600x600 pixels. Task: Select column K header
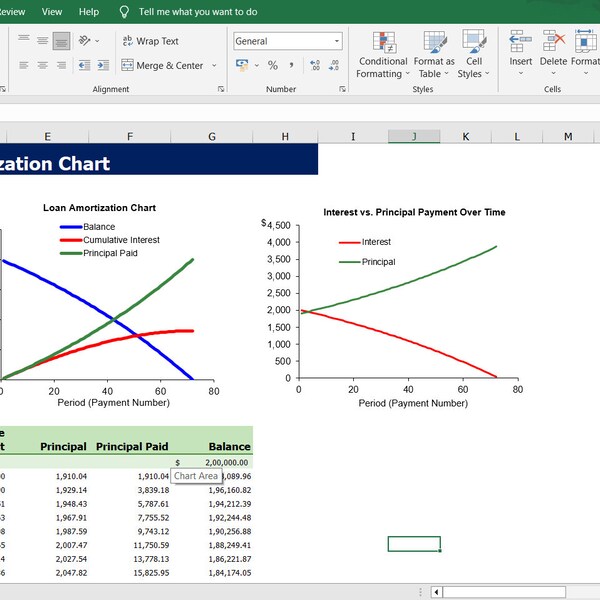[466, 137]
